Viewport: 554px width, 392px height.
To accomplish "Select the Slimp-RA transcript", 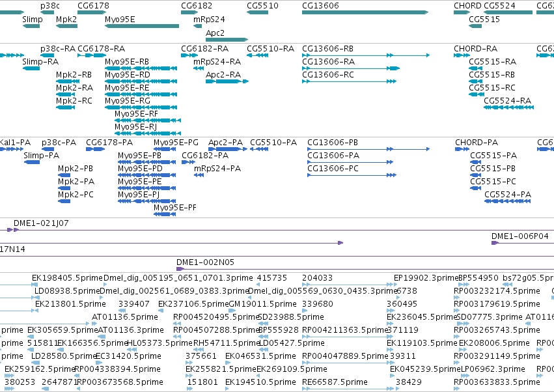I will point(31,68).
